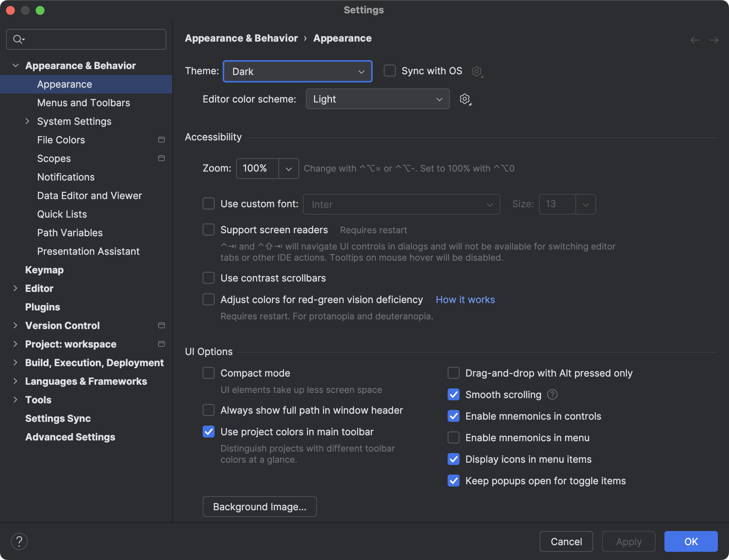Open the editor color scheme gear menu

465,99
